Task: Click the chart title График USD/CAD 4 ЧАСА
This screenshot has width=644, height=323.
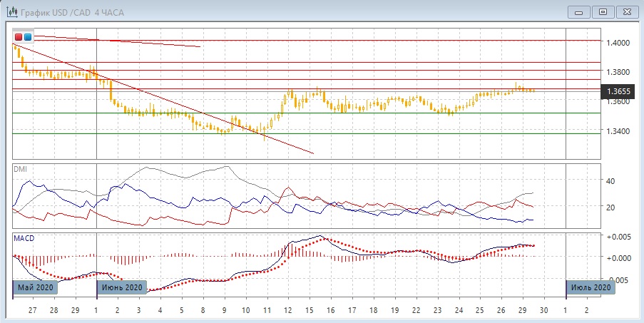Action: click(75, 12)
